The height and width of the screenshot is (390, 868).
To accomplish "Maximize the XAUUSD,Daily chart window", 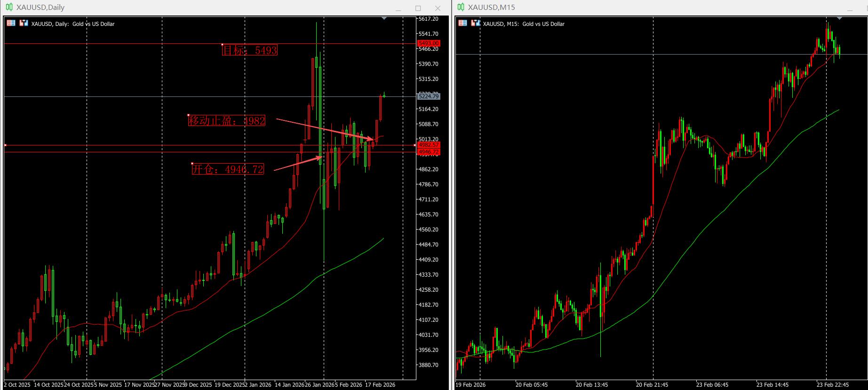I will click(418, 8).
